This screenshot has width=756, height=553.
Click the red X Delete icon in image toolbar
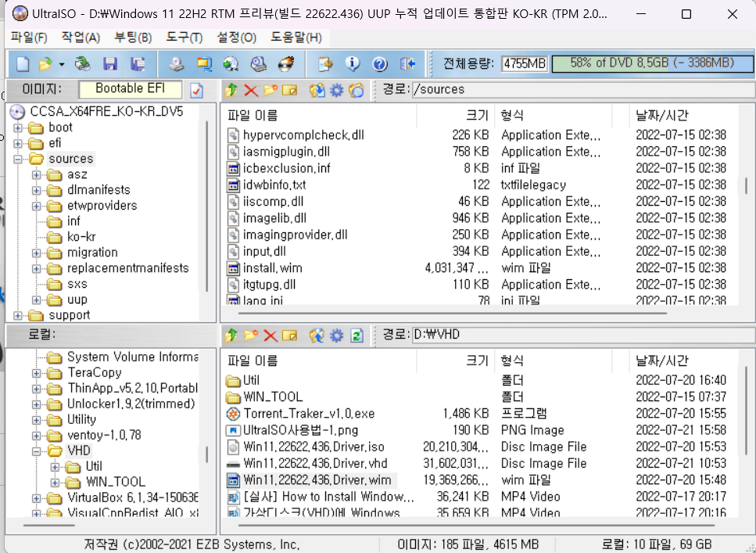[251, 90]
